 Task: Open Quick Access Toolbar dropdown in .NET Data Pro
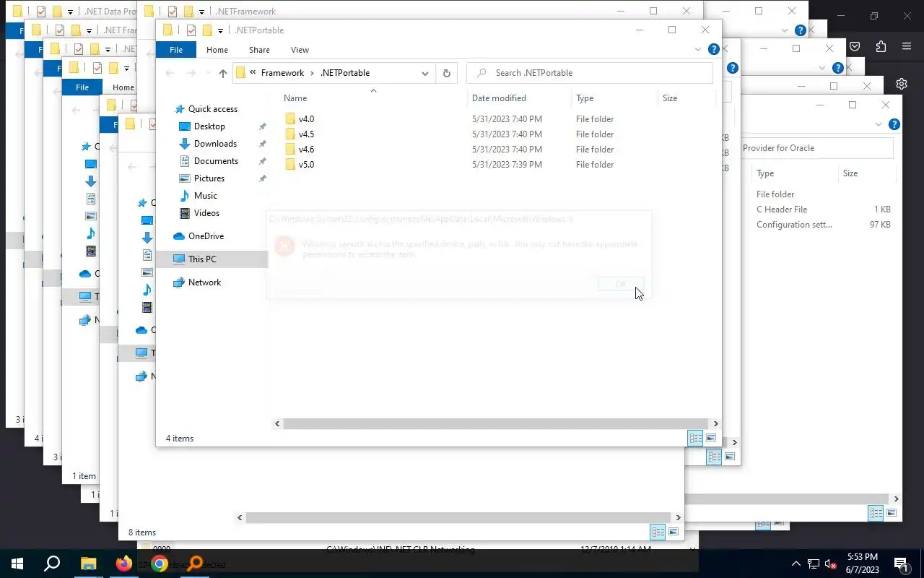click(70, 12)
